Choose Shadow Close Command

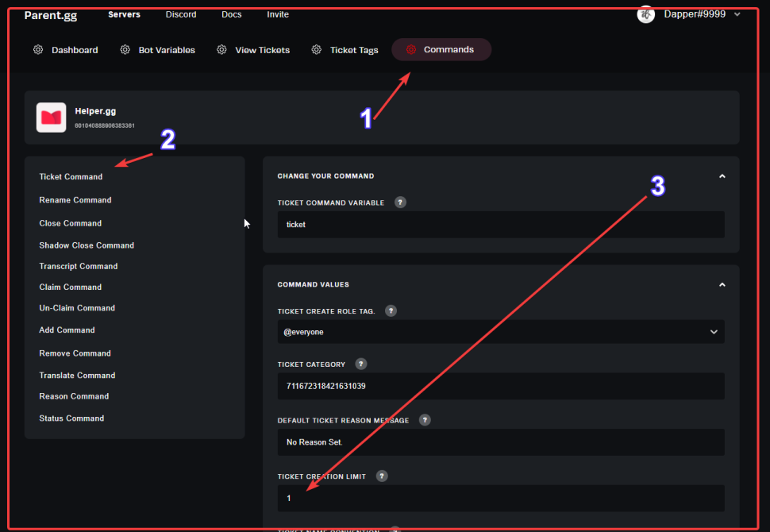(x=87, y=245)
